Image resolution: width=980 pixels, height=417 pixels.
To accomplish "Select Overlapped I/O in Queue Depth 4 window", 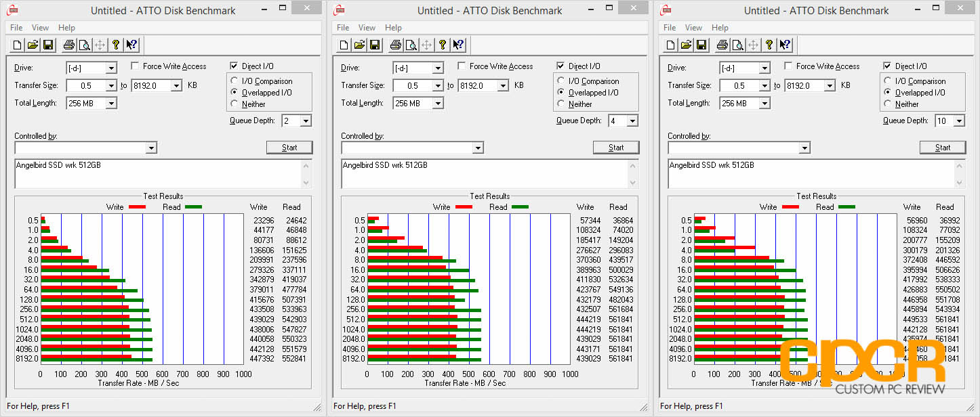I will point(562,93).
